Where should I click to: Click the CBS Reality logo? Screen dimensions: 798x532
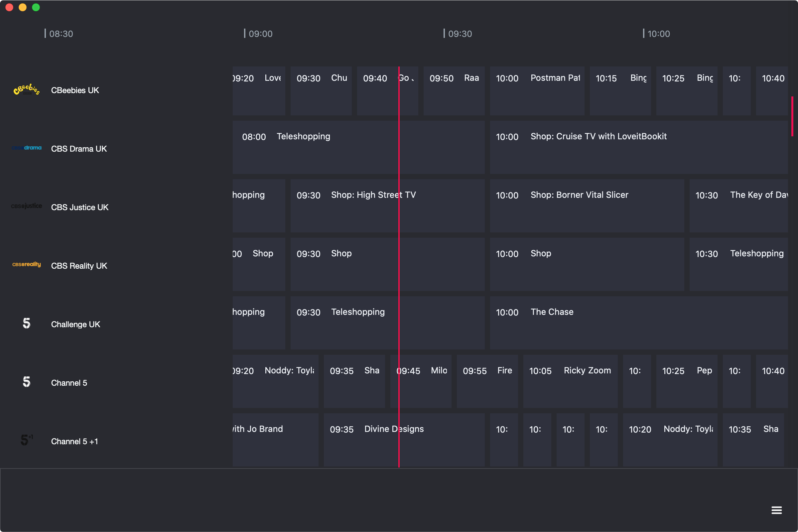(x=27, y=265)
